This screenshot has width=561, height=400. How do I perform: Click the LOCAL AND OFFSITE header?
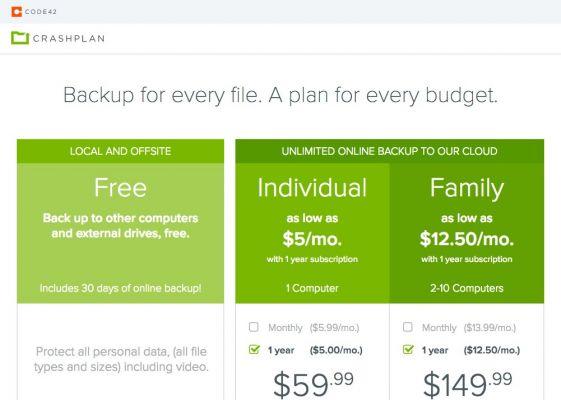click(x=121, y=151)
